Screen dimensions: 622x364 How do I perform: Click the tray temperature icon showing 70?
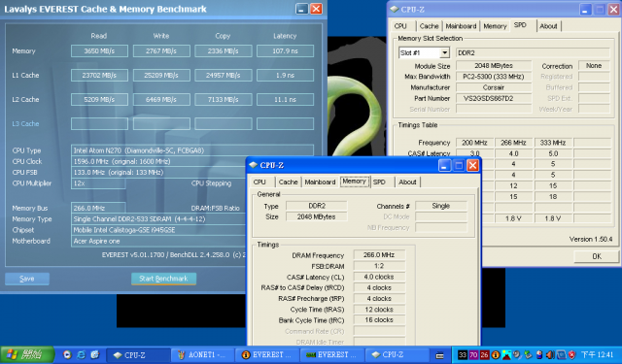pyautogui.click(x=473, y=355)
